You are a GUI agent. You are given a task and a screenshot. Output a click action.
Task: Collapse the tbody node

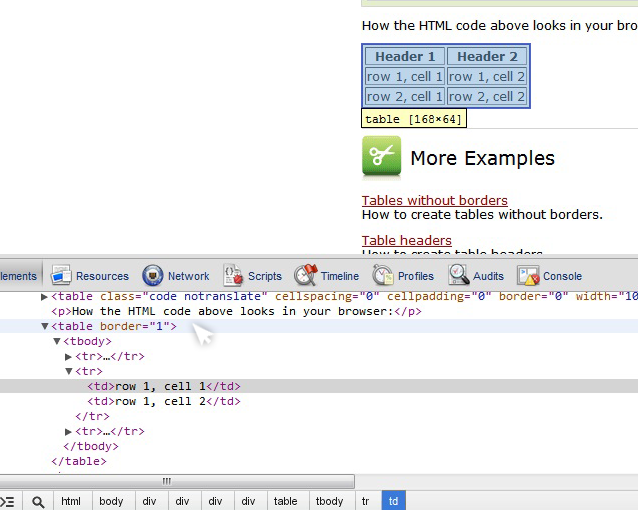point(57,341)
